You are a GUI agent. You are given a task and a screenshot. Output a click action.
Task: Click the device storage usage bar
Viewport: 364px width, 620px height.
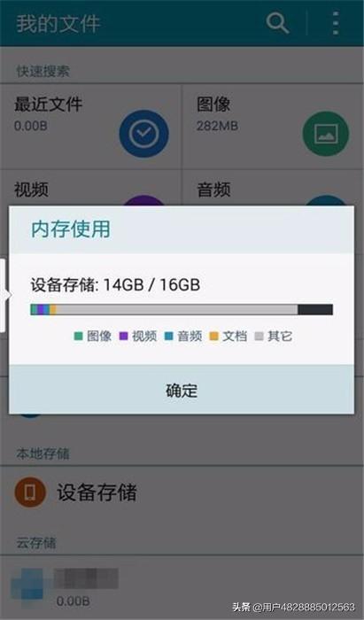click(x=182, y=310)
